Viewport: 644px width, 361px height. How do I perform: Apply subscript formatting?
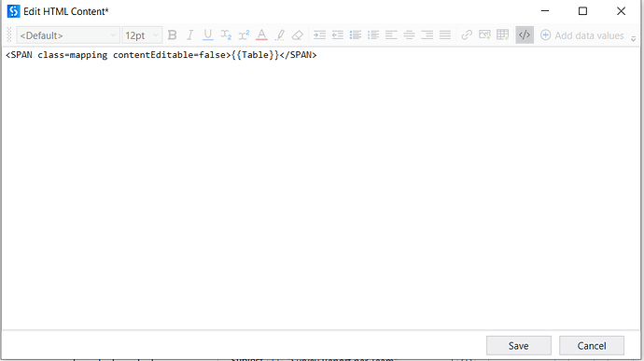point(226,35)
